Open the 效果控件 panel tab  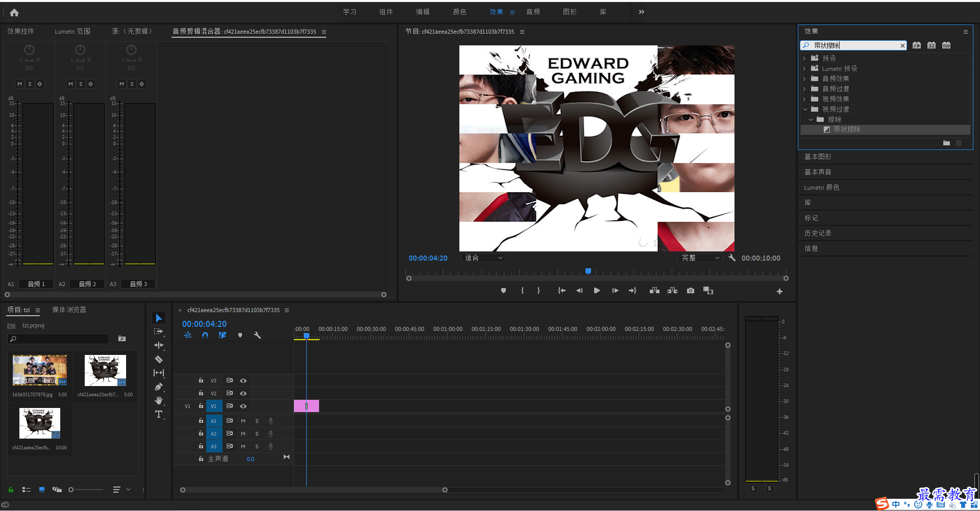tap(20, 31)
